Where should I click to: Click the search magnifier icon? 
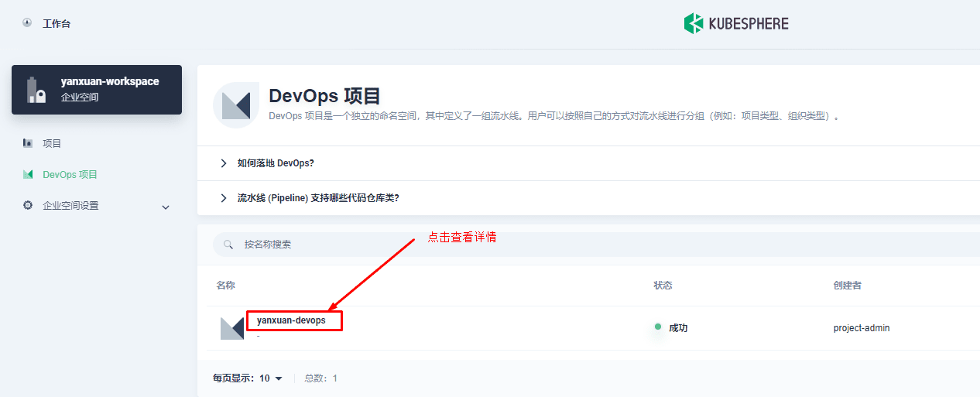(228, 244)
